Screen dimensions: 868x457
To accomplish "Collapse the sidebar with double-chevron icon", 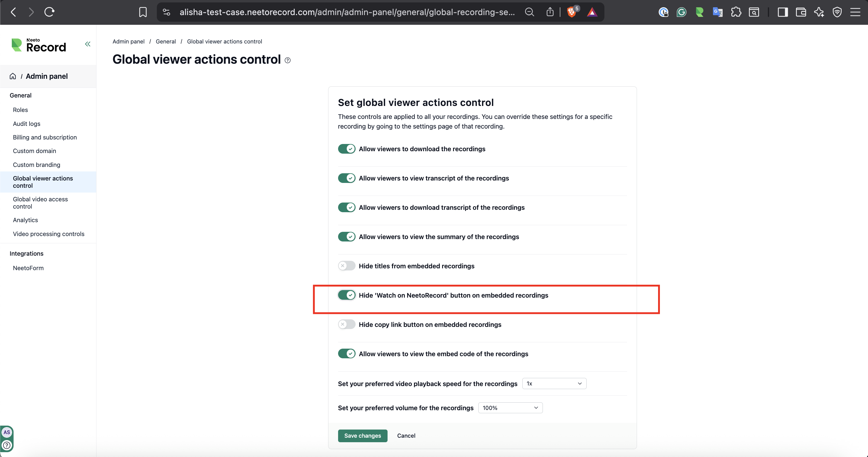I will [87, 44].
